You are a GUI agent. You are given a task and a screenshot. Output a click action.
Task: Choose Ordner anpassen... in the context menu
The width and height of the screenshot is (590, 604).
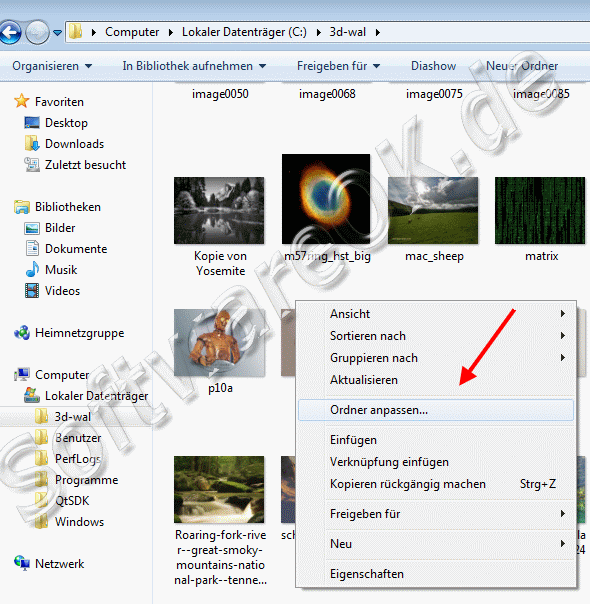[x=436, y=410]
